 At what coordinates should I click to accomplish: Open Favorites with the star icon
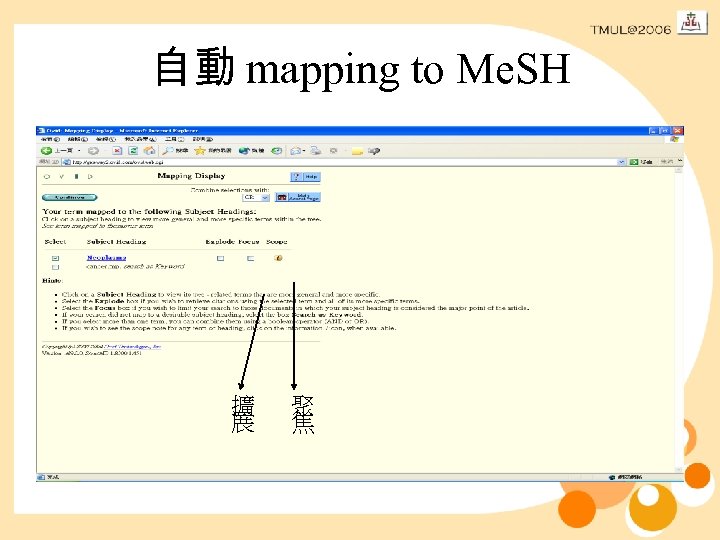tap(213, 151)
